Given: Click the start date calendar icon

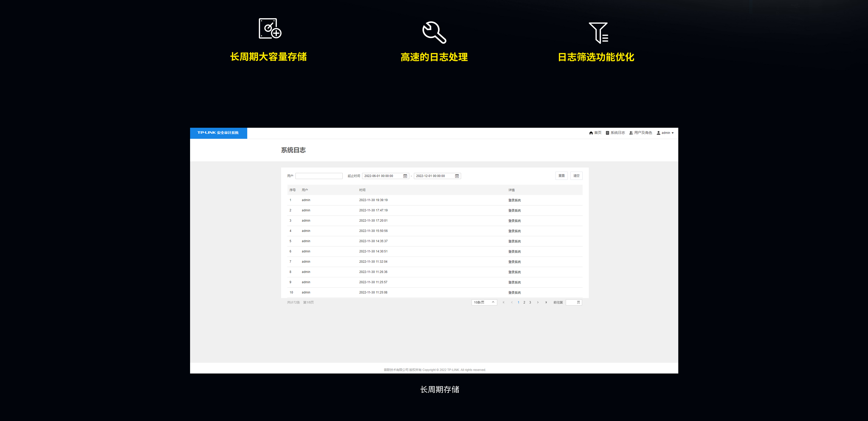Looking at the screenshot, I should click(405, 176).
